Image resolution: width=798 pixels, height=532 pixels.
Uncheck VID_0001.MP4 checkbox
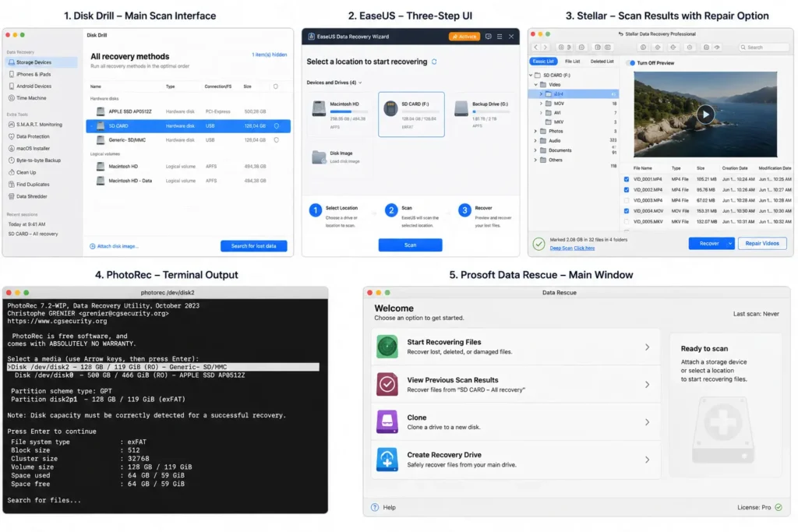coord(627,179)
